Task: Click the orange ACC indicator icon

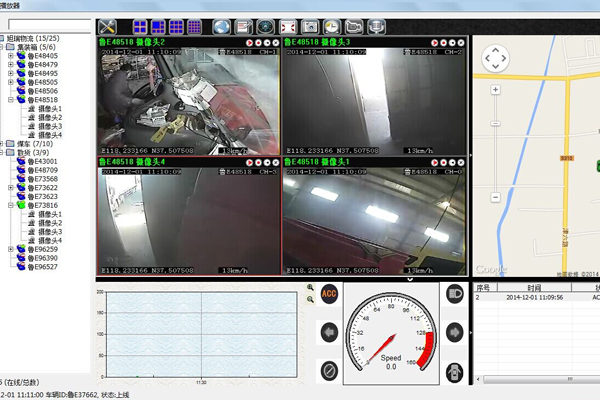Action: (x=328, y=294)
